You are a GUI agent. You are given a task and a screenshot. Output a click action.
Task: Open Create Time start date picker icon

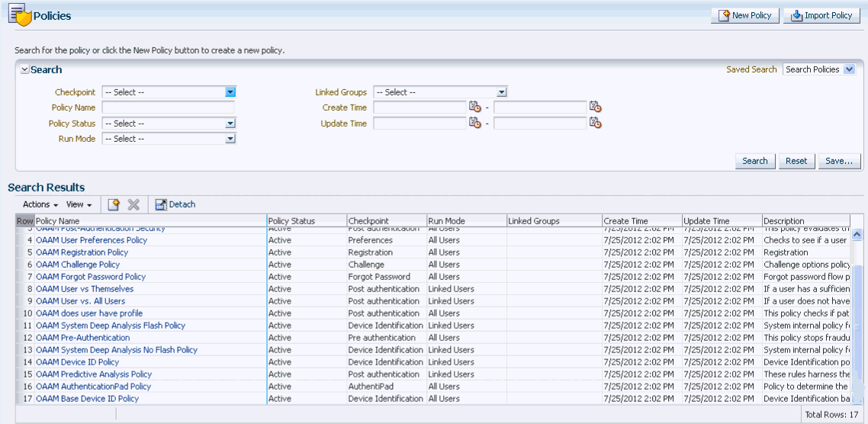point(475,107)
